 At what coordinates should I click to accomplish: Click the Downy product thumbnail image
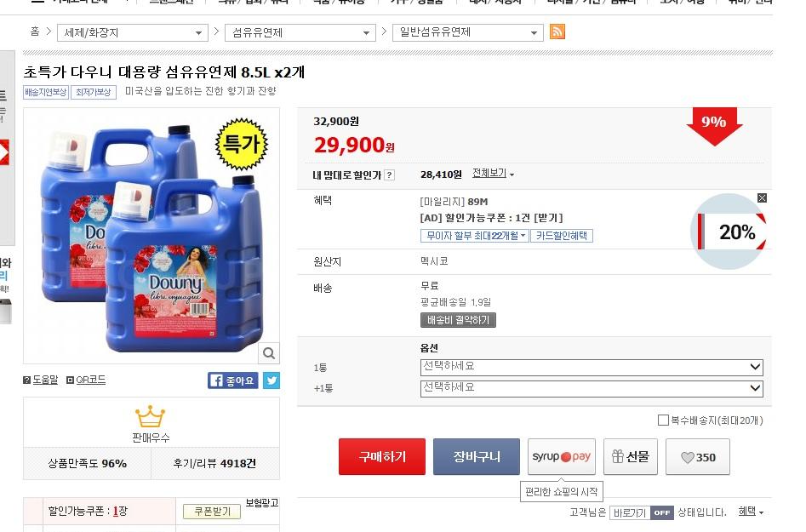[151, 234]
